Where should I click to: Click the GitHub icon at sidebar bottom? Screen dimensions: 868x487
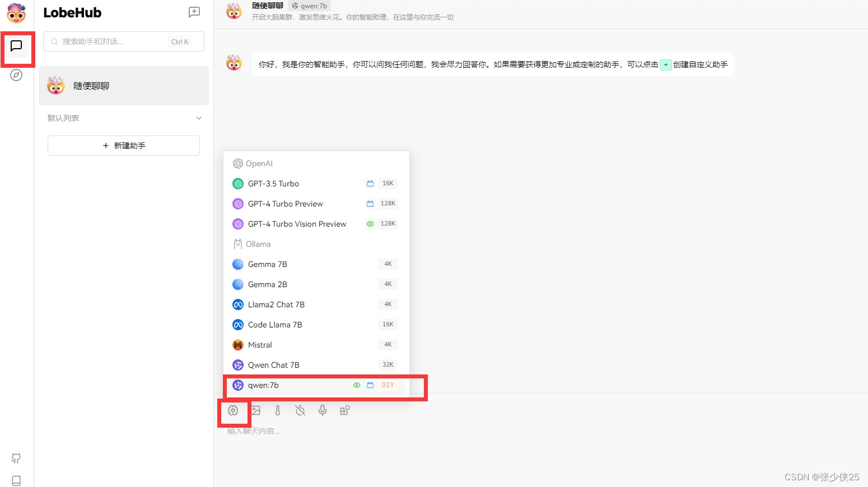tap(16, 458)
